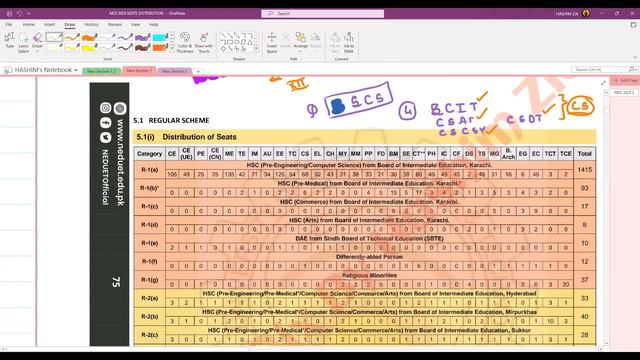Open the Help ribbon tab

(x=153, y=24)
